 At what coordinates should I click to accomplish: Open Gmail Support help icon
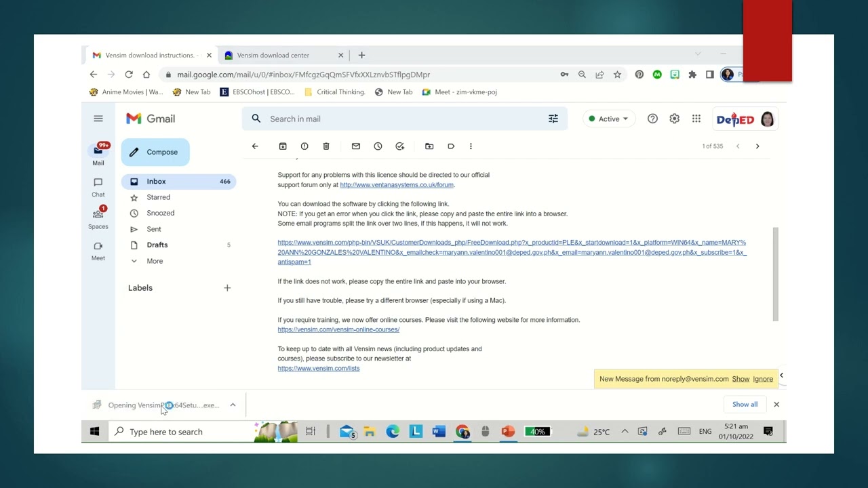click(652, 119)
